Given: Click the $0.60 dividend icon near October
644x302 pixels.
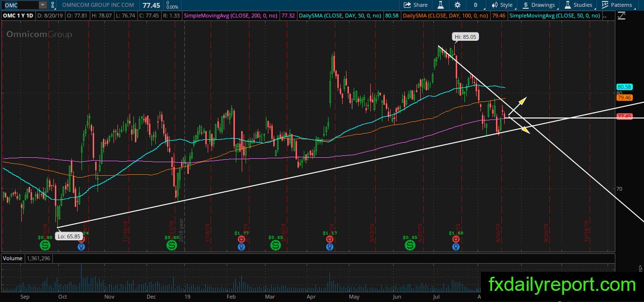Looking at the screenshot, I should [45, 245].
